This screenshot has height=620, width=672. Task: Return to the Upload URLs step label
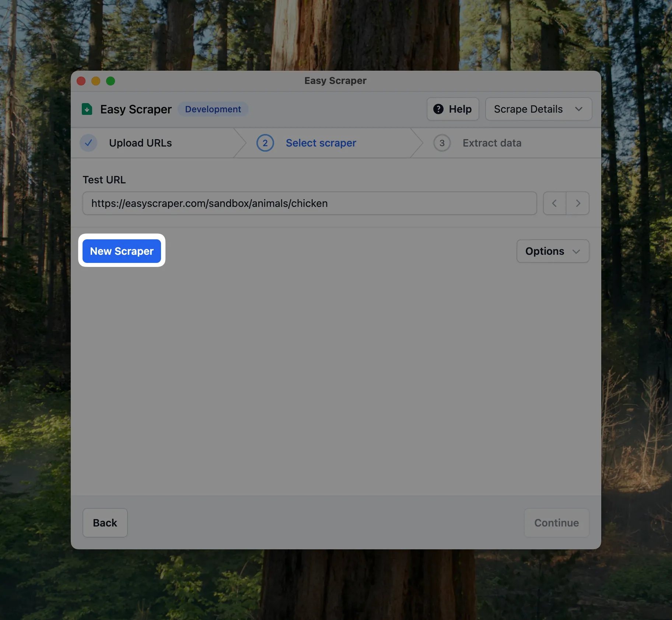(x=140, y=143)
